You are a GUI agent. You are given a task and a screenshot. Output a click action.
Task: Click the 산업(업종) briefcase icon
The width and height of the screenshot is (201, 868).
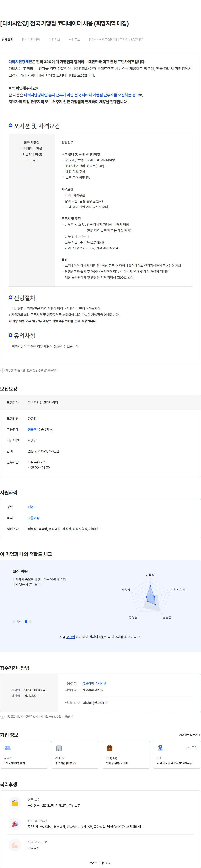coord(110,748)
